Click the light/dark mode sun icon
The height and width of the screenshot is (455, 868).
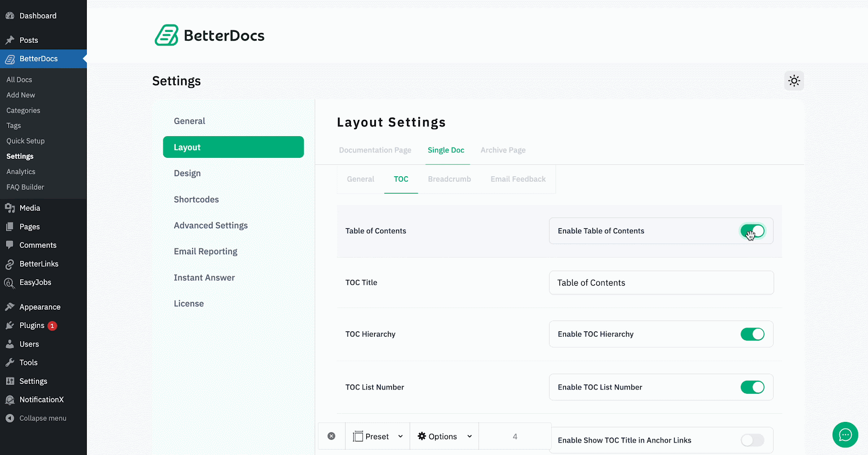pos(794,81)
